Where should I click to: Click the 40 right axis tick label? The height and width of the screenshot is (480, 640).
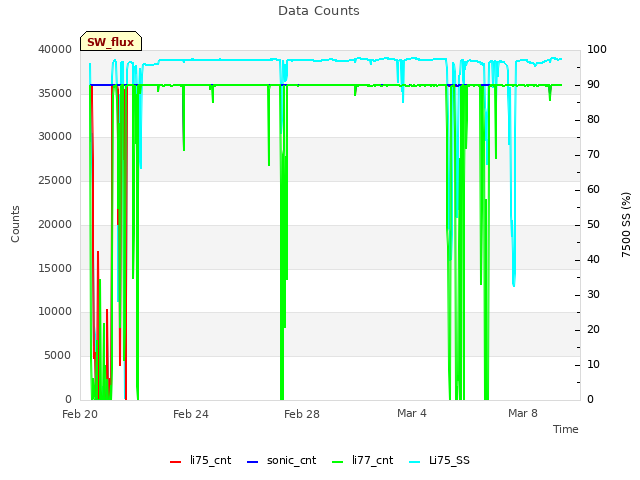593,260
